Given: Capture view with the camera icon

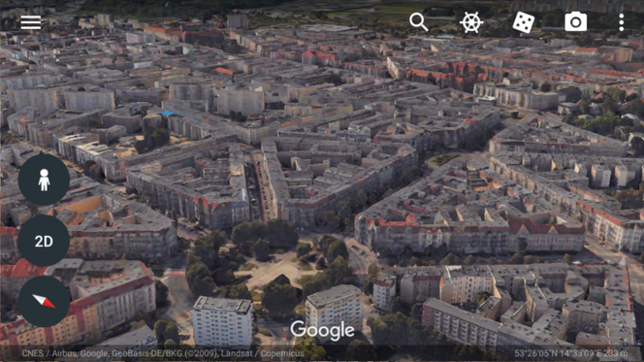Looking at the screenshot, I should [x=575, y=21].
